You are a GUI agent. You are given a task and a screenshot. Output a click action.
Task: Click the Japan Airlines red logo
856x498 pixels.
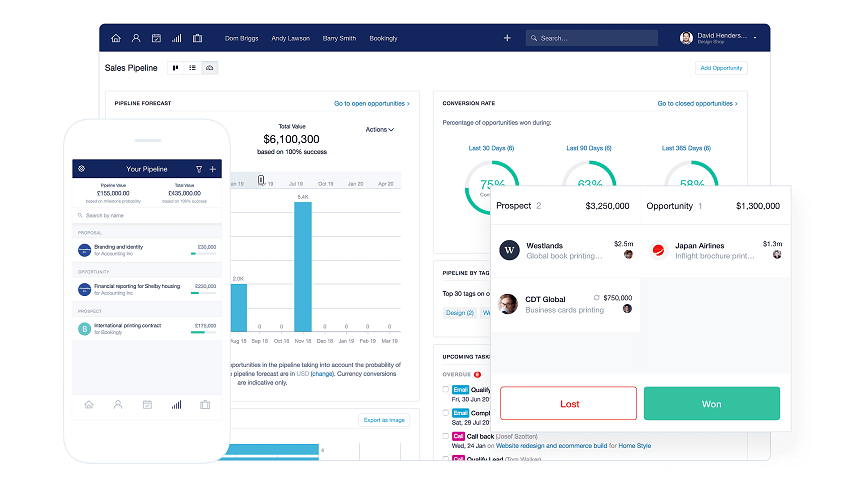[x=658, y=250]
